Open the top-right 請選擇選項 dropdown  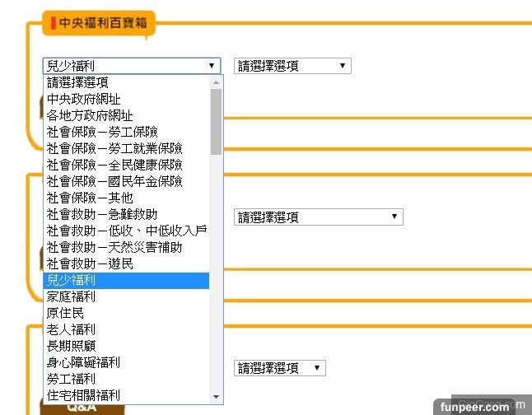(292, 66)
